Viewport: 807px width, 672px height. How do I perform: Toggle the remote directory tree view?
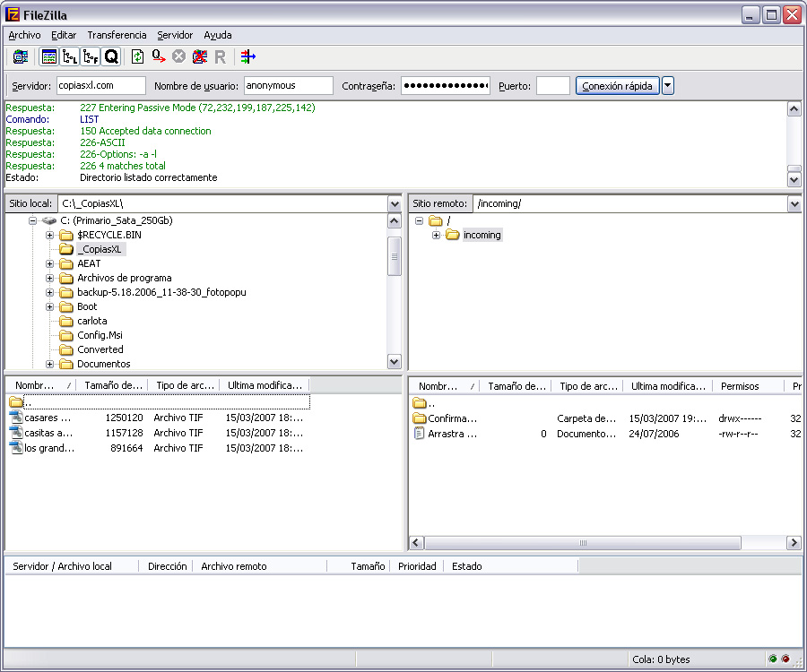(91, 56)
